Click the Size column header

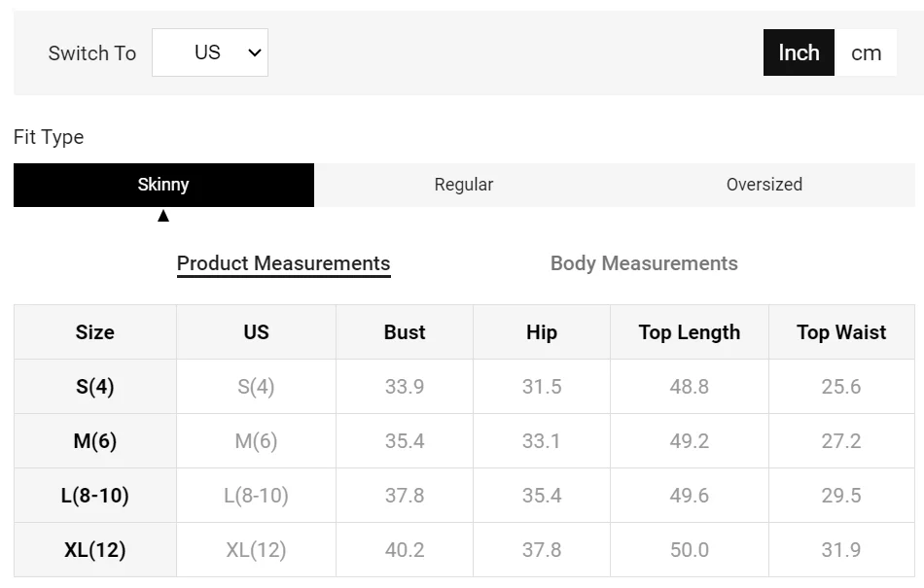(95, 332)
